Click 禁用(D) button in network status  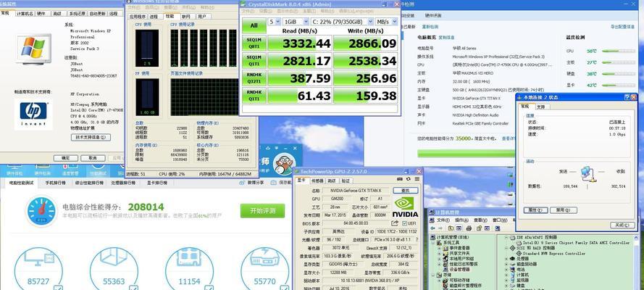click(x=563, y=210)
